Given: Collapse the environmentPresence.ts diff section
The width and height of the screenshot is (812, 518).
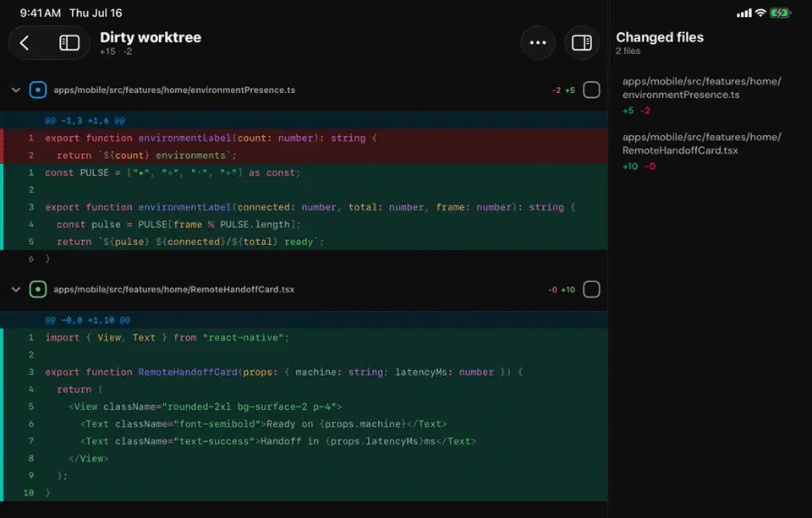Looking at the screenshot, I should click(16, 90).
